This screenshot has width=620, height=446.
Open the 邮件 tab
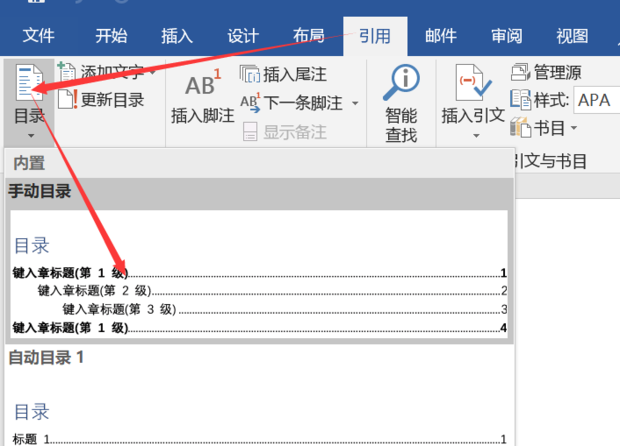[x=440, y=36]
